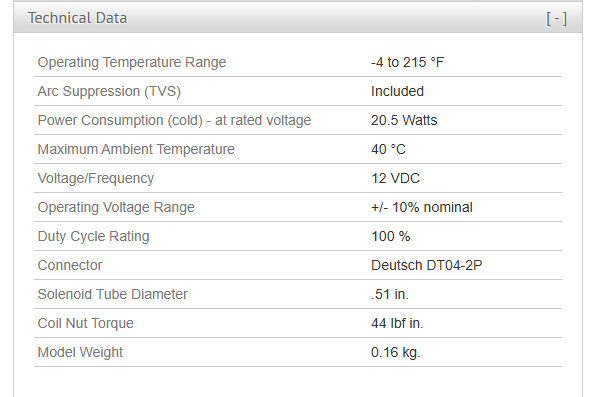Screen dimensions: 597x397
Task: Click the -4 to 215 °F value
Action: [407, 62]
